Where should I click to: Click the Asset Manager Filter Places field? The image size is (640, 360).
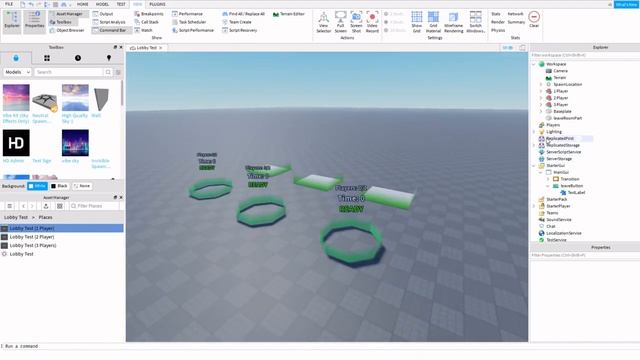pyautogui.click(x=94, y=206)
